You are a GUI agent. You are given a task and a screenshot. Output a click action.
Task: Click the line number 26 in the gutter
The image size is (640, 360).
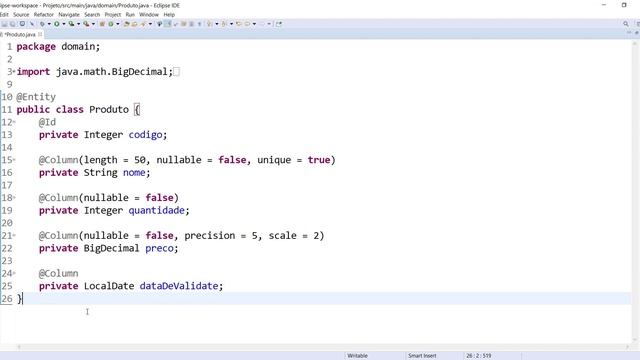pyautogui.click(x=7, y=299)
